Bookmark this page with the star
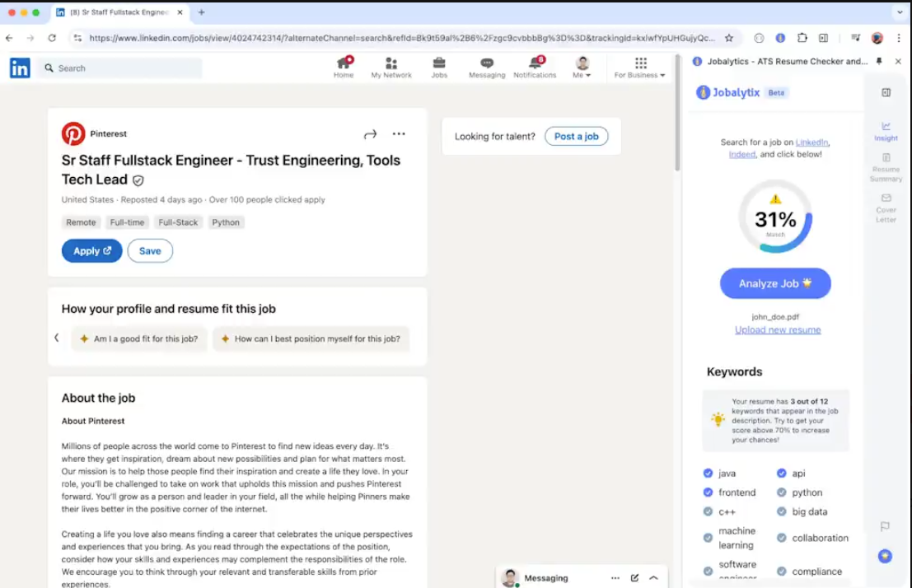 pos(729,38)
